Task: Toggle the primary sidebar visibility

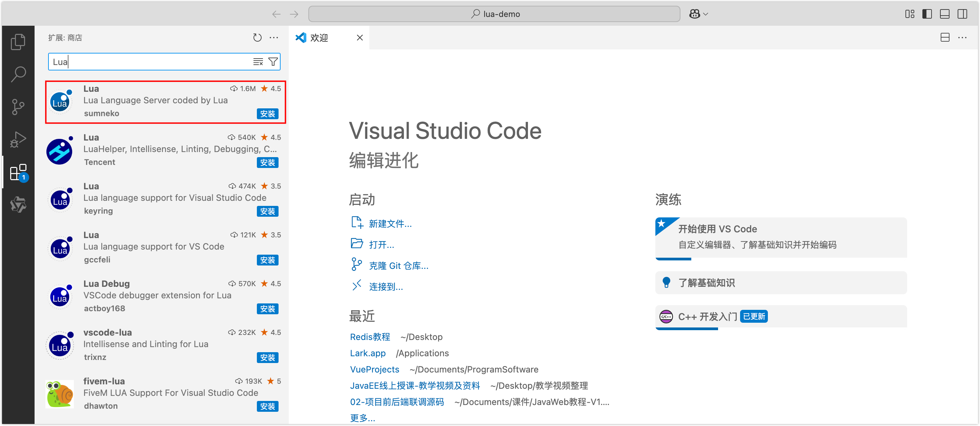Action: click(927, 14)
